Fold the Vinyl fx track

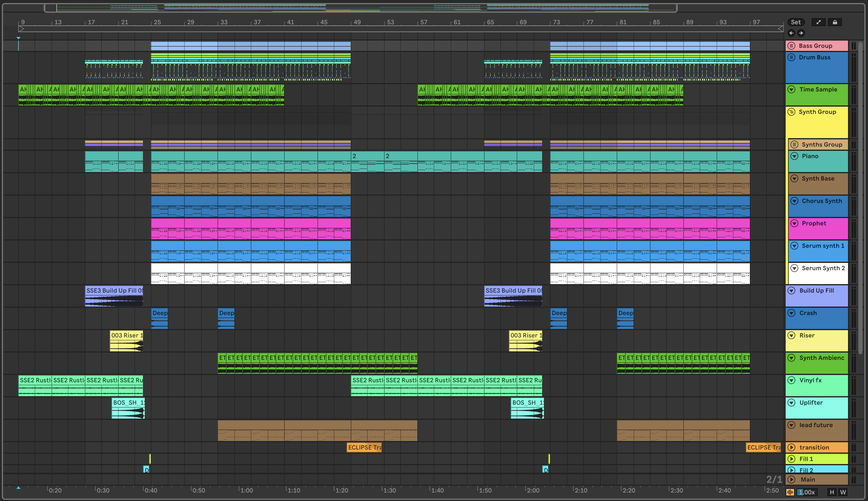pyautogui.click(x=792, y=380)
